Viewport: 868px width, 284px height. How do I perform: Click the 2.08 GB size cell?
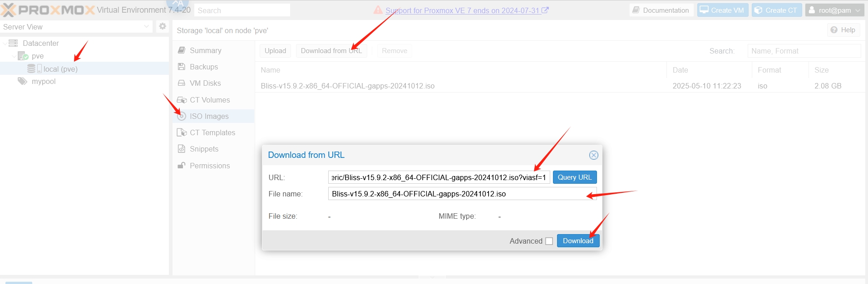tap(828, 86)
